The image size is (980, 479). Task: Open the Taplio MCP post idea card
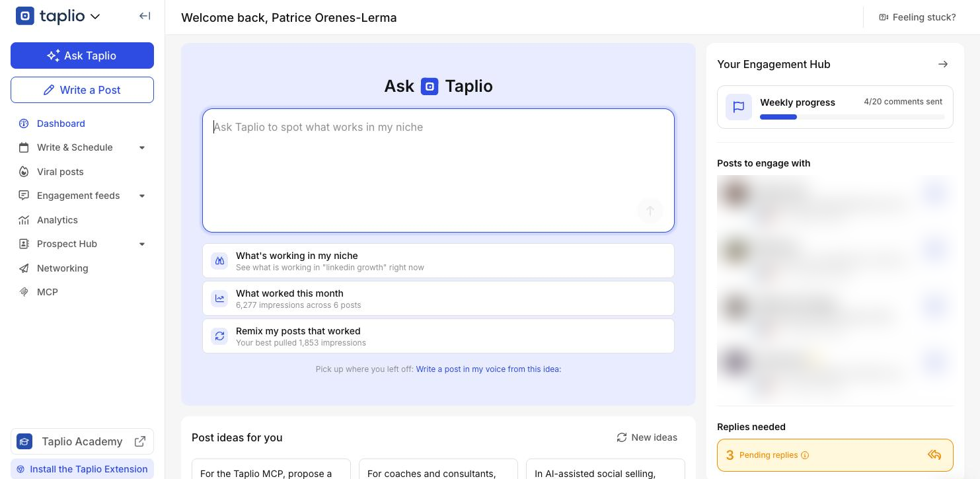pos(271,469)
